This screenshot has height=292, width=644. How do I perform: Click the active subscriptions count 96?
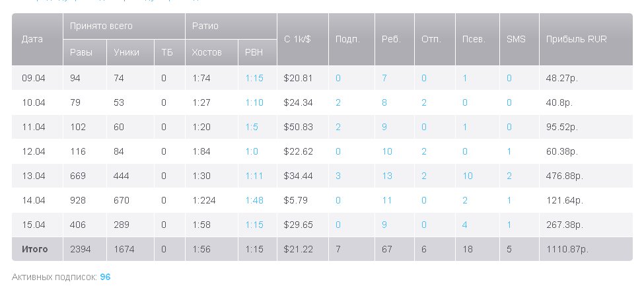pos(105,277)
